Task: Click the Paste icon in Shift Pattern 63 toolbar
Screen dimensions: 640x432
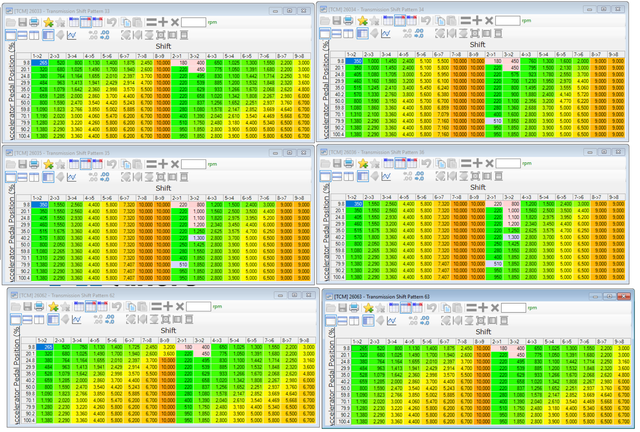Action: tap(458, 307)
